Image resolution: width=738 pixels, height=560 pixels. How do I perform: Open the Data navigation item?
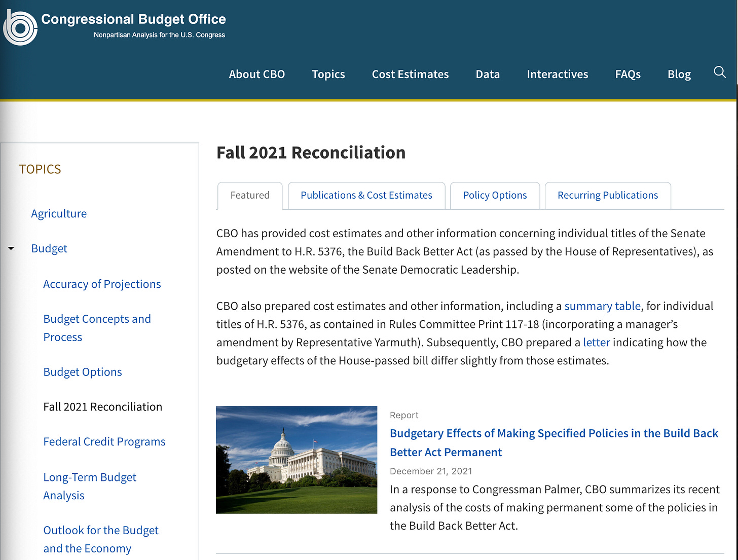488,74
